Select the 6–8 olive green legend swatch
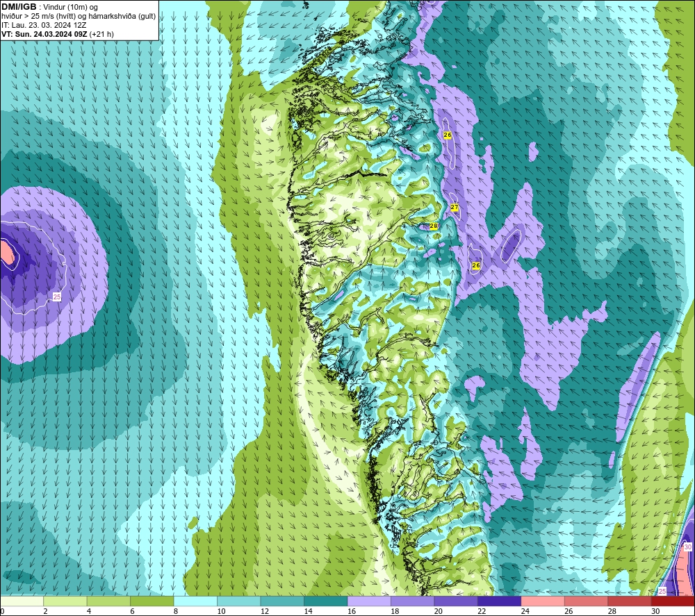Screen dimensions: 695x616 pos(152,601)
